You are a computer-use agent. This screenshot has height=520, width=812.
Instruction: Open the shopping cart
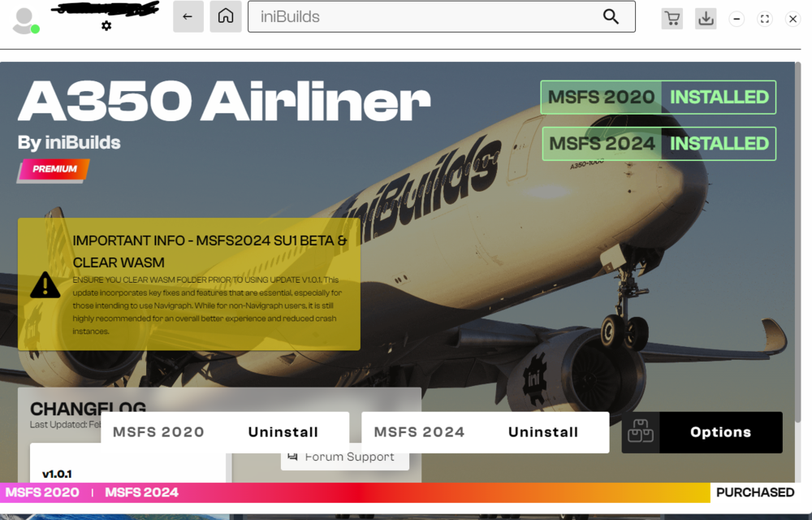coord(672,19)
